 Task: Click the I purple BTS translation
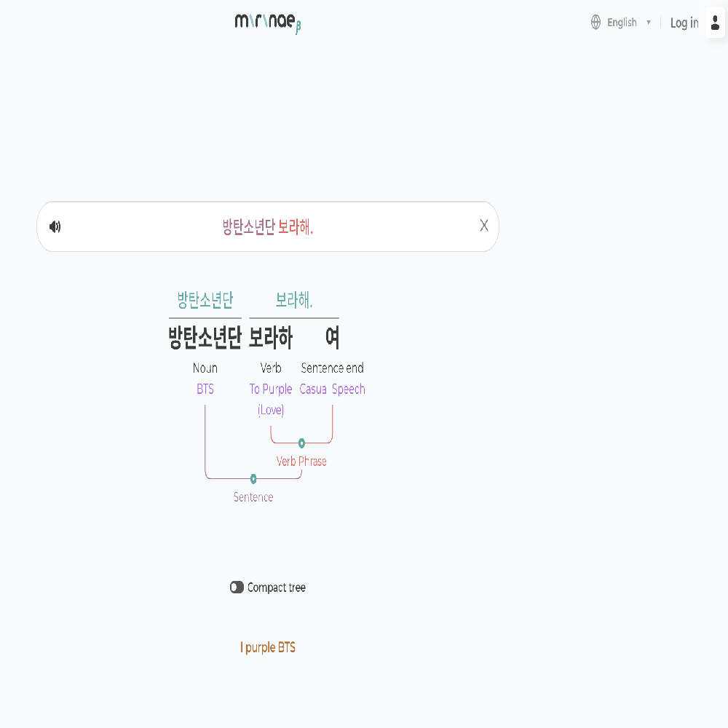268,647
